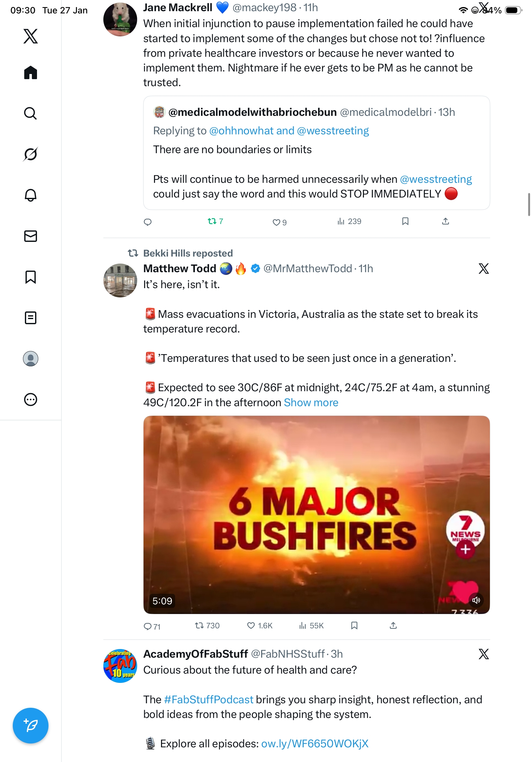The image size is (532, 762).
Task: Expand post with Show more
Action: click(x=311, y=403)
